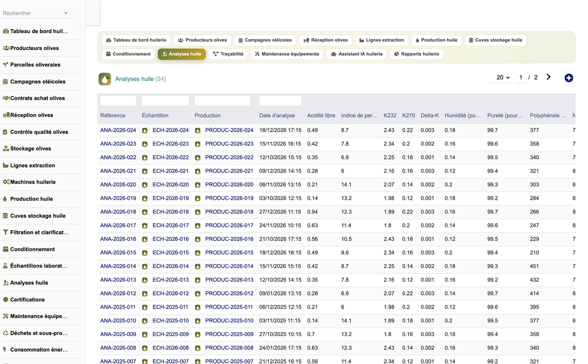588x364 pixels.
Task: Click the Référence filter input field
Action: tap(118, 101)
